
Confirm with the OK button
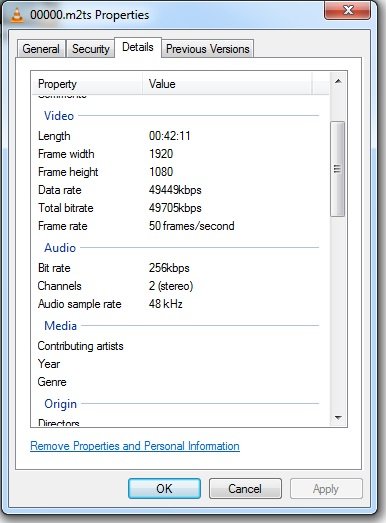tap(164, 489)
